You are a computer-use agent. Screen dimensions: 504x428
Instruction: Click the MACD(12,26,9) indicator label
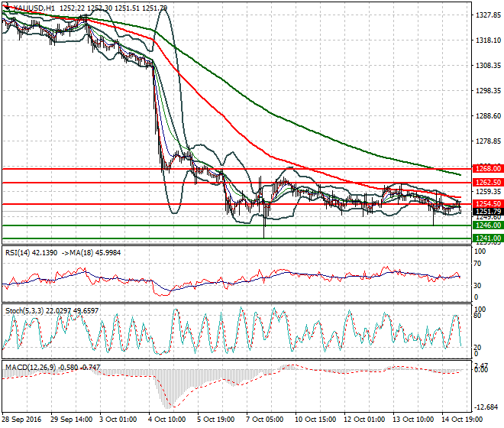click(x=31, y=367)
